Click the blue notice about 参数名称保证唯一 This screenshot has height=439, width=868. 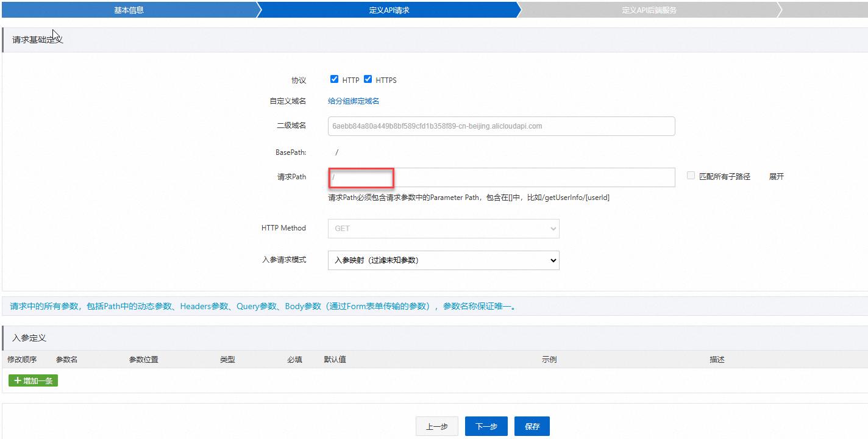click(x=263, y=306)
